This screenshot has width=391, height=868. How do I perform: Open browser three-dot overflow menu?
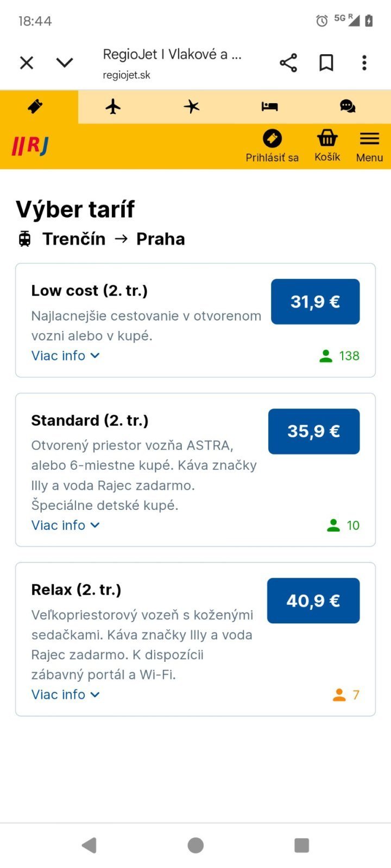(364, 63)
